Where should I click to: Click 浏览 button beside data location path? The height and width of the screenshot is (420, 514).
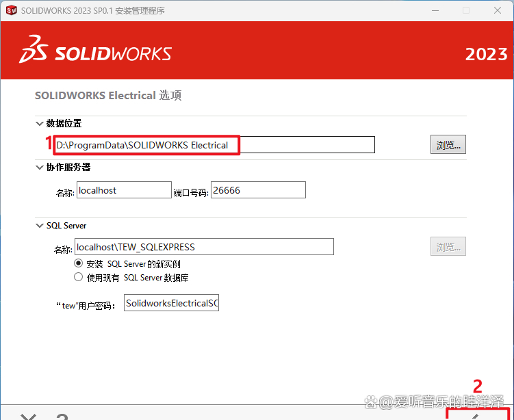448,144
